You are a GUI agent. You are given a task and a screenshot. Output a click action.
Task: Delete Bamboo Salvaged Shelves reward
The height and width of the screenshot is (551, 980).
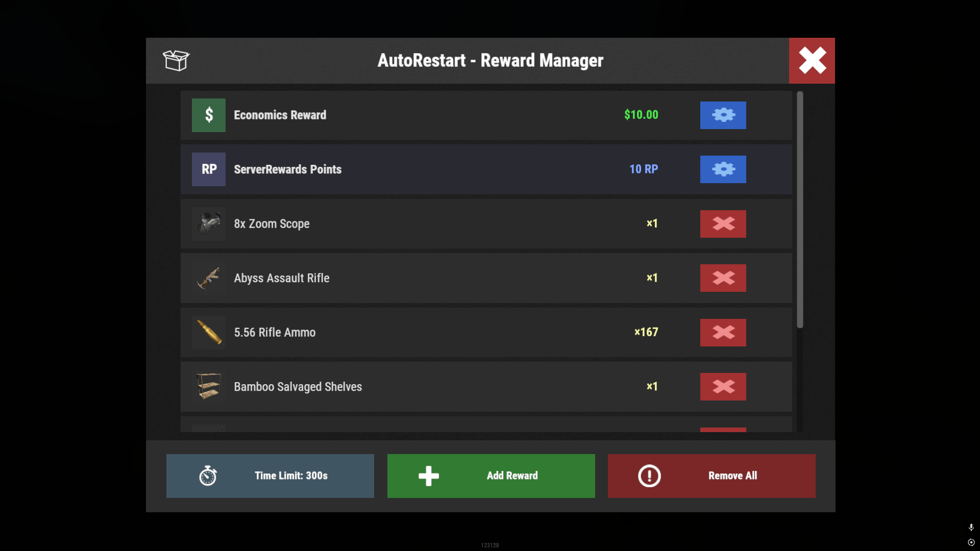[x=723, y=387]
